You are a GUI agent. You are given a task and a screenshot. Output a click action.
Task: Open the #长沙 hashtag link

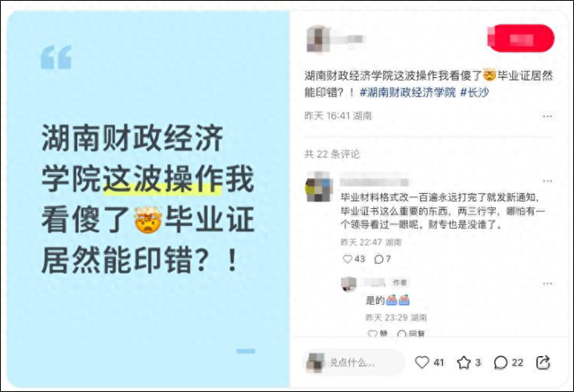click(474, 92)
